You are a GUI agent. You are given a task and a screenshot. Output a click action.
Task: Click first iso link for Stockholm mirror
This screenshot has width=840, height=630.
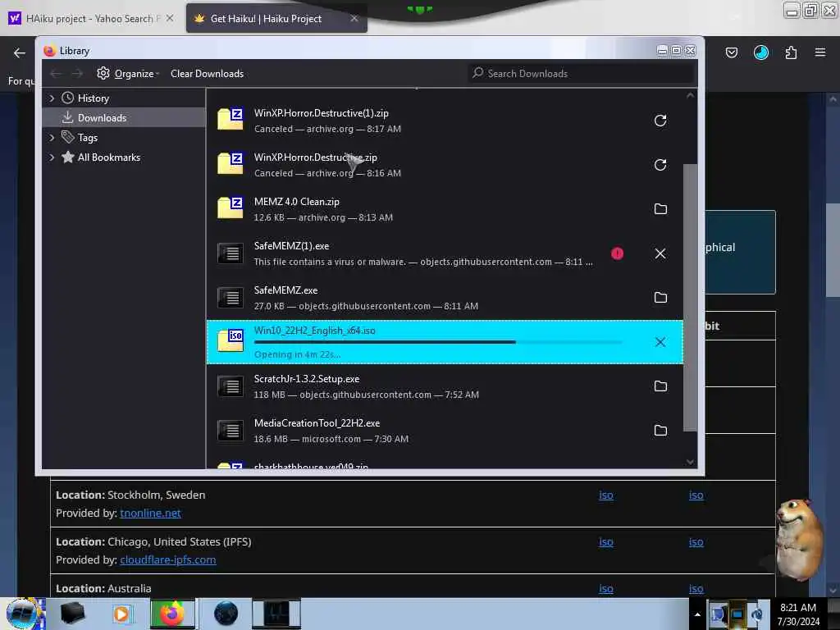606,495
